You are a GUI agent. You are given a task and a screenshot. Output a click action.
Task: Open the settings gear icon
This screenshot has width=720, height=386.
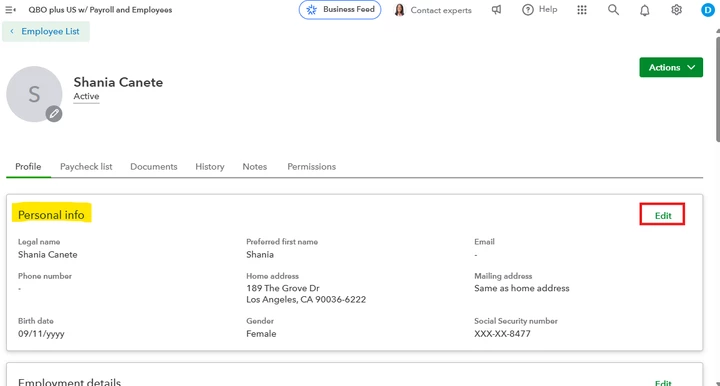(x=676, y=10)
